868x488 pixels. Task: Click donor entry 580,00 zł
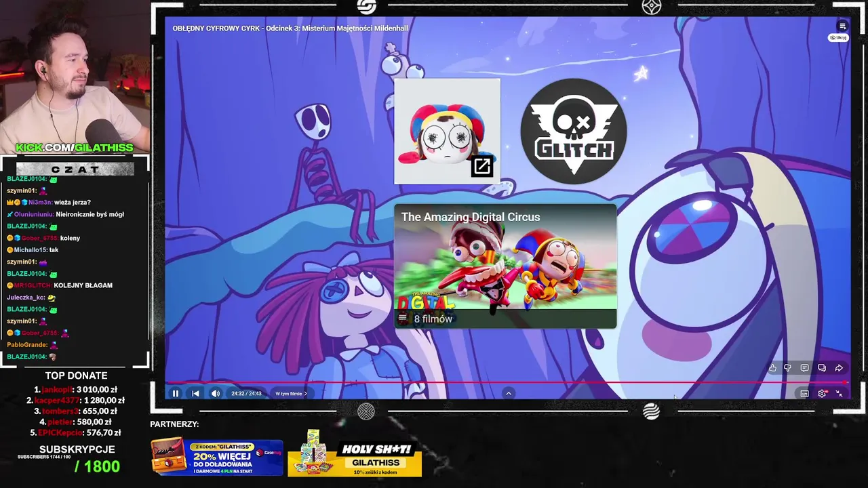pos(76,422)
